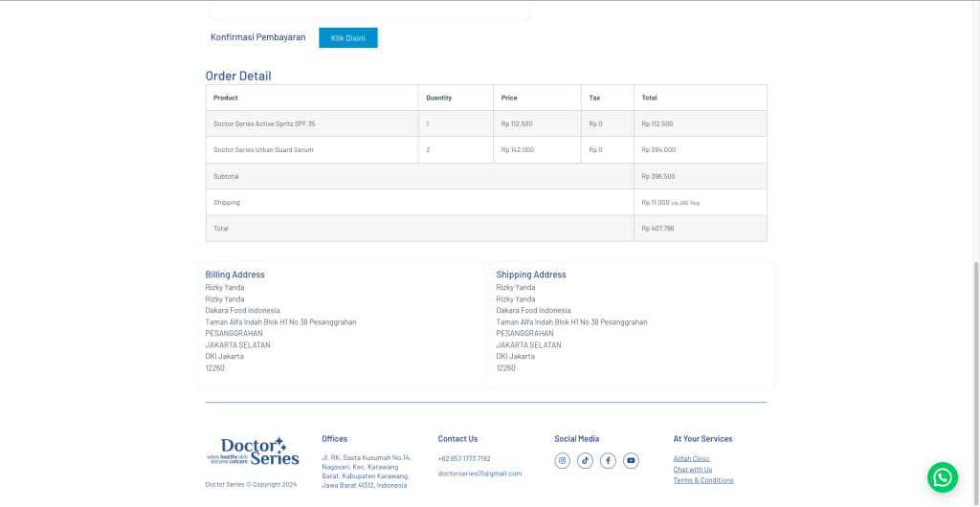
Task: Click the Doctor Series footer logo
Action: click(253, 452)
